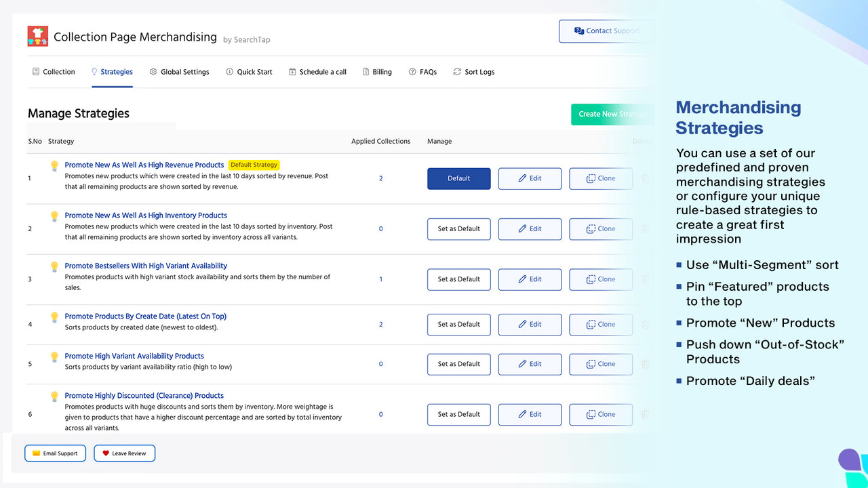Clone the Products By Create Date strategy

pyautogui.click(x=601, y=324)
